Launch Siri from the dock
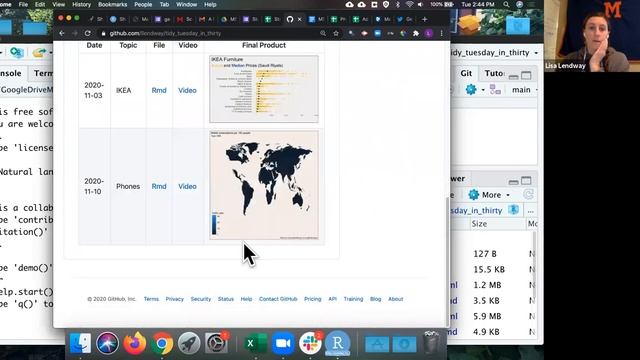Viewport: 640px width, 360px height. (107, 344)
